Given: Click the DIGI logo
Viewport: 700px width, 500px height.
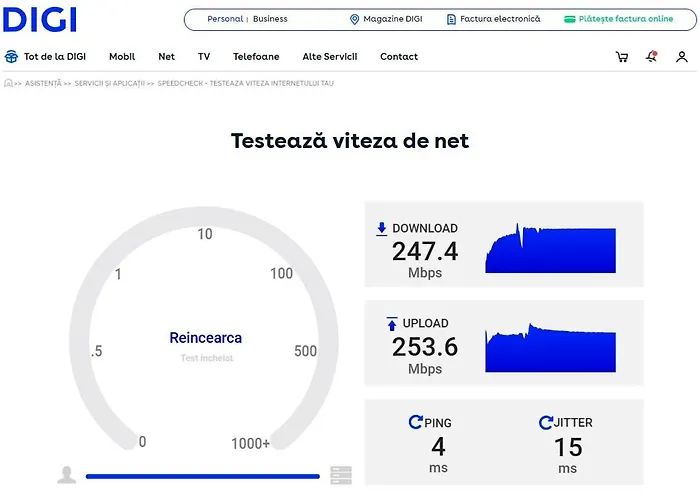Looking at the screenshot, I should [x=41, y=19].
